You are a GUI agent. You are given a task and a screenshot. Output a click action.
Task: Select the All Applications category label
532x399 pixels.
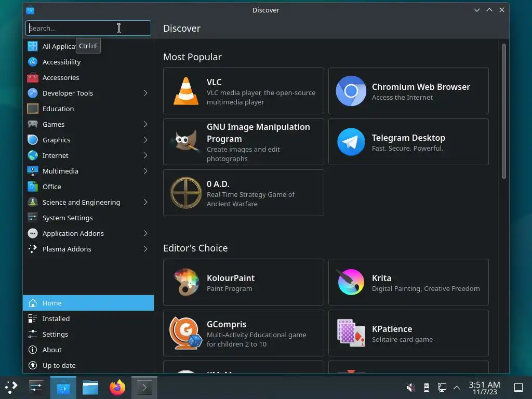(59, 46)
